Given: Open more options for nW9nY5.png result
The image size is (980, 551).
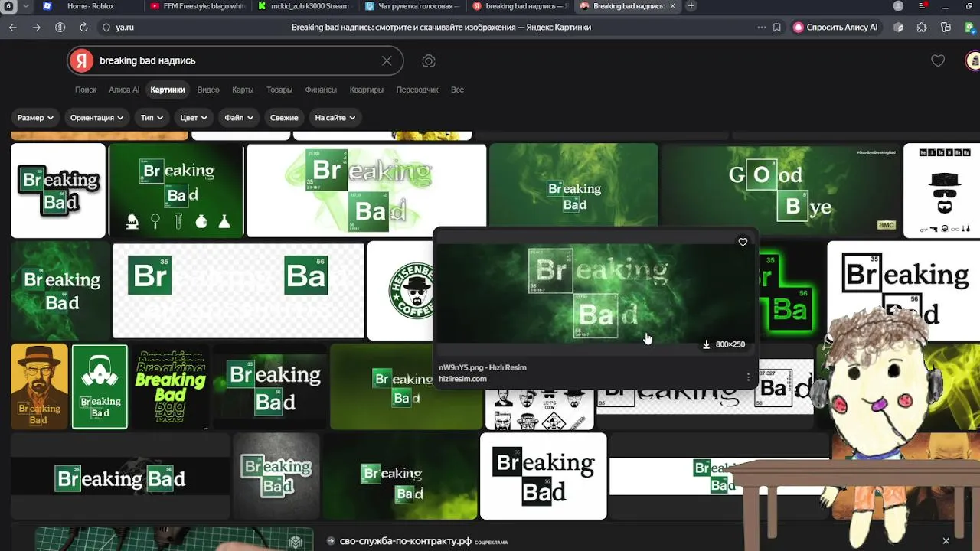Looking at the screenshot, I should click(748, 377).
